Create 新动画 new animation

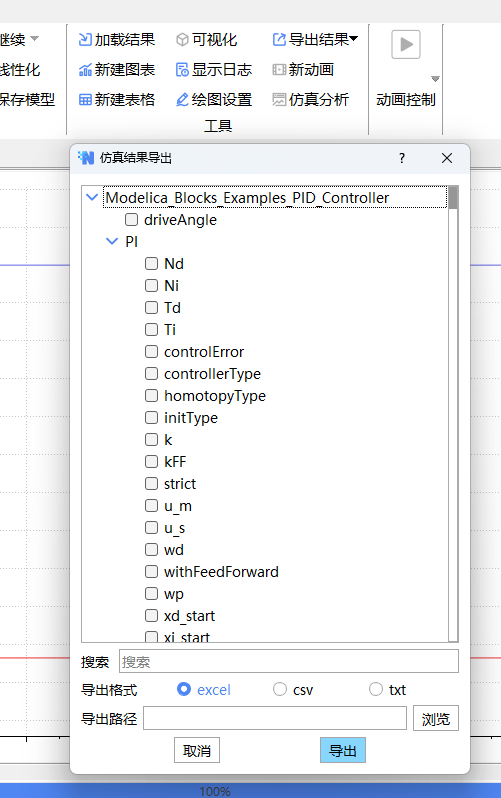303,70
